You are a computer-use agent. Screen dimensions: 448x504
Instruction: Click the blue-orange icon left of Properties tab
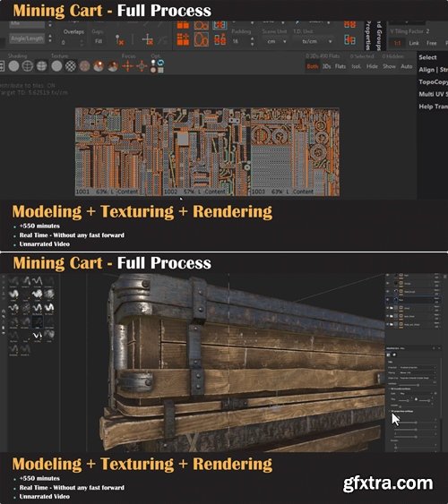[x=349, y=40]
